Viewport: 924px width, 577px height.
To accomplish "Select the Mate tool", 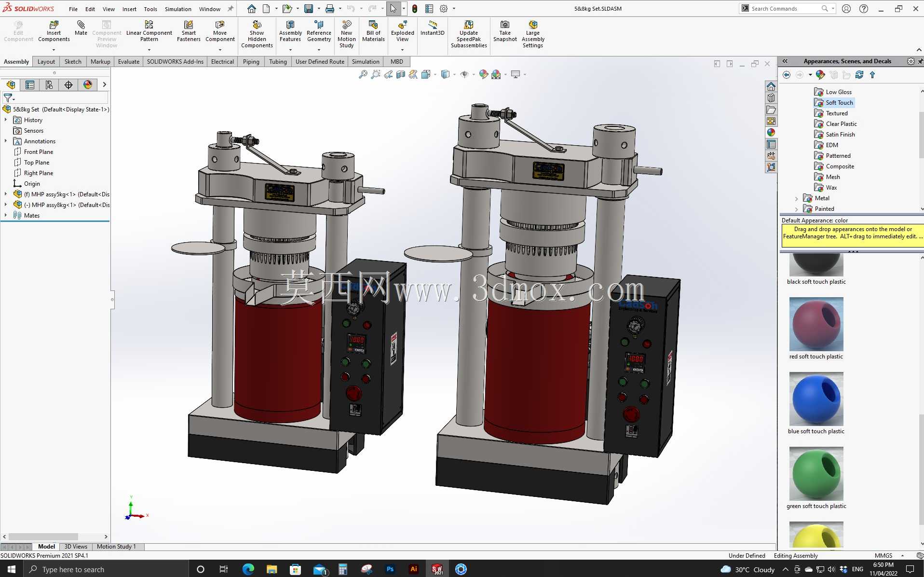I will click(x=81, y=28).
